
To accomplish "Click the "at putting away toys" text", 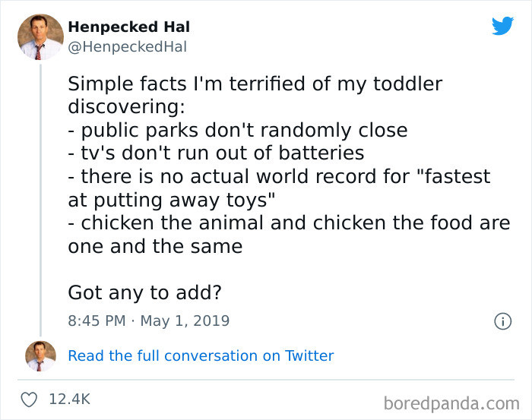I will 171,200.
